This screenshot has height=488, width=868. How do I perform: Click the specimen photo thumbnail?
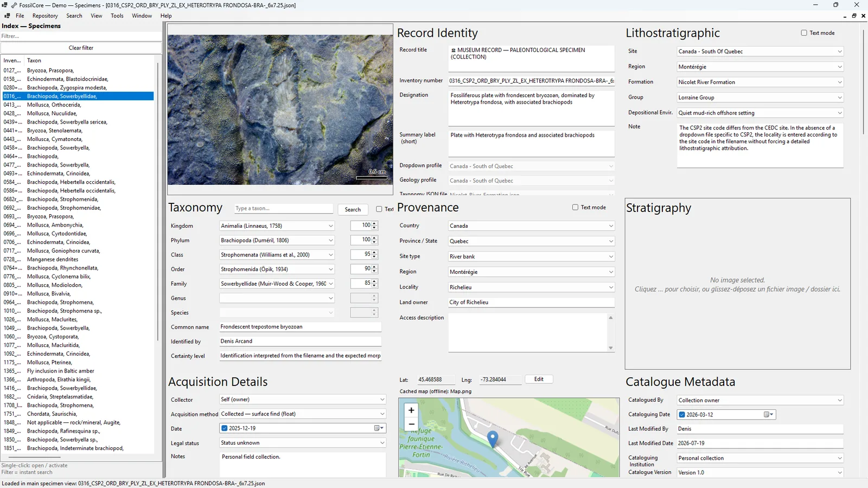[x=280, y=110]
